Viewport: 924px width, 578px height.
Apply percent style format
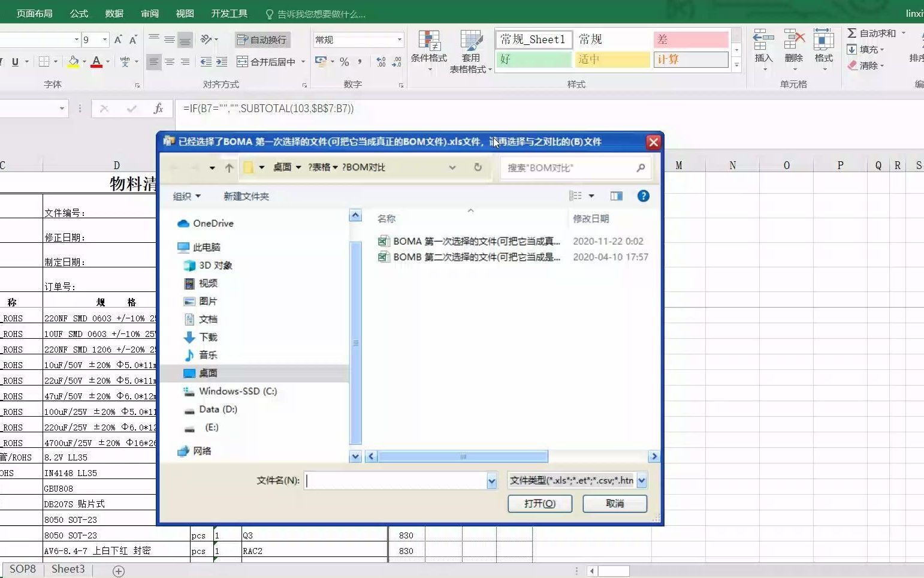pyautogui.click(x=344, y=62)
